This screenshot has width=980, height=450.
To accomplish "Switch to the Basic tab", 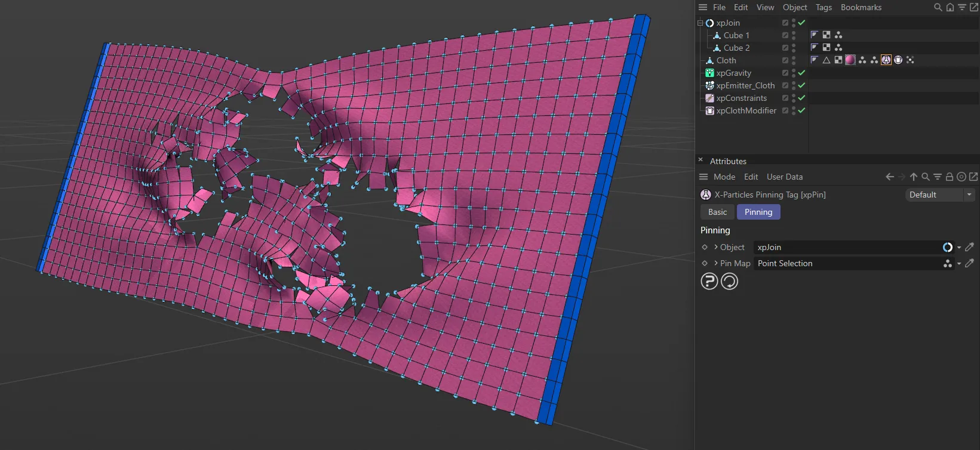I will (717, 212).
